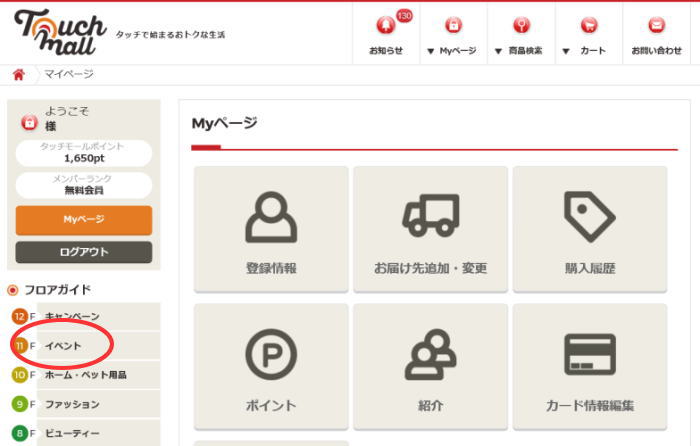Open the お問い合わせ menu label
The width and height of the screenshot is (700, 446).
pyautogui.click(x=656, y=50)
